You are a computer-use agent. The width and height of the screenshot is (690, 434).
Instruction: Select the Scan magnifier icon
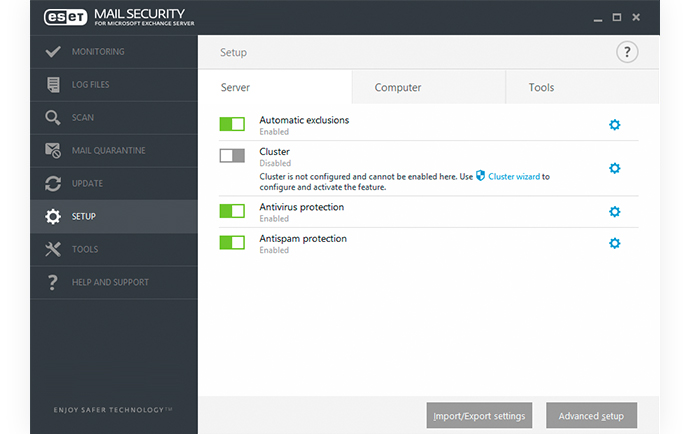point(53,118)
